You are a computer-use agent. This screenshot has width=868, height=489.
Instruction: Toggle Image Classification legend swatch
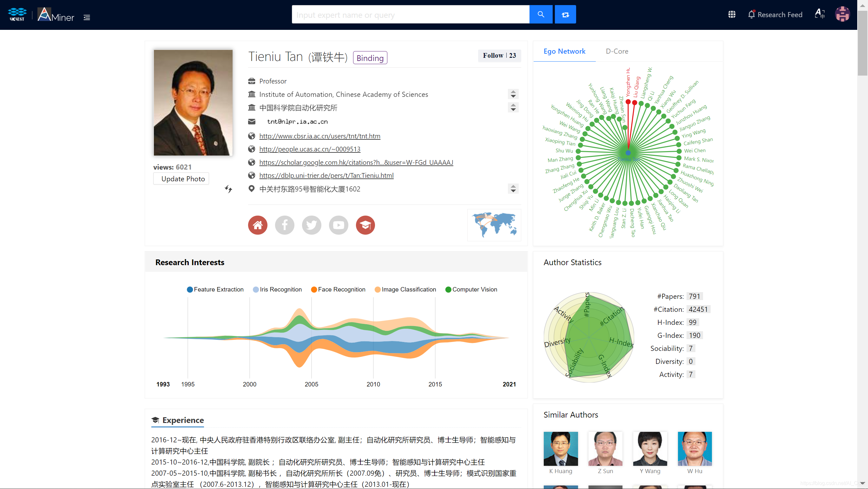[x=378, y=289]
